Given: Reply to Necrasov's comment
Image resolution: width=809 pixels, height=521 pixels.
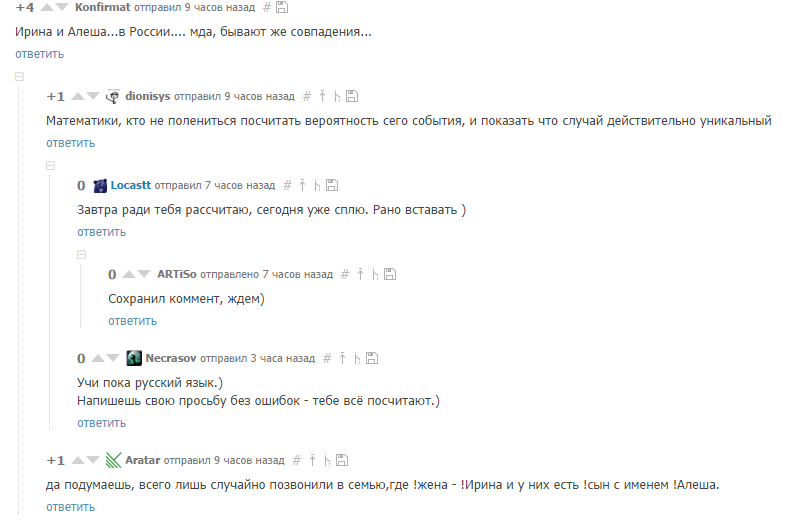Looking at the screenshot, I should (102, 423).
